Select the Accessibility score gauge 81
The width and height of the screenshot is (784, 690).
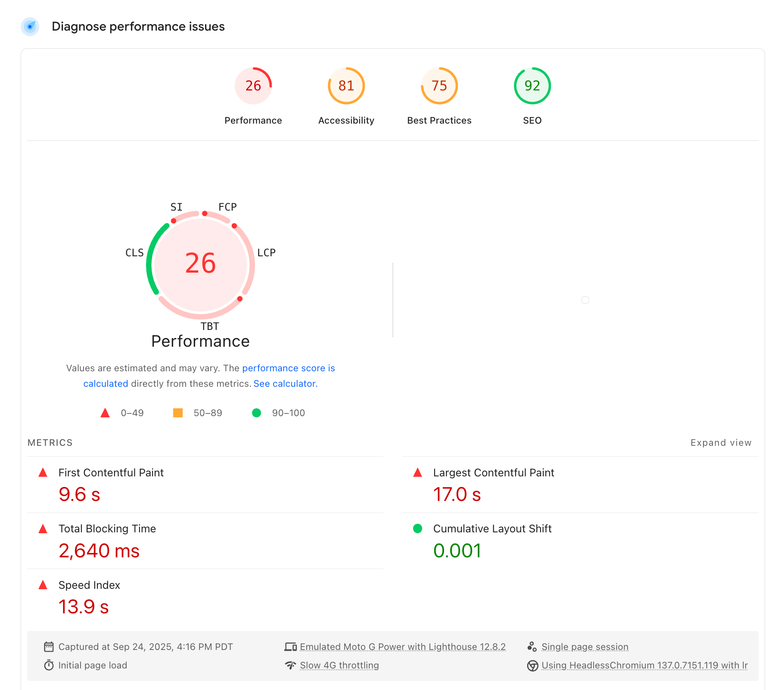point(346,86)
